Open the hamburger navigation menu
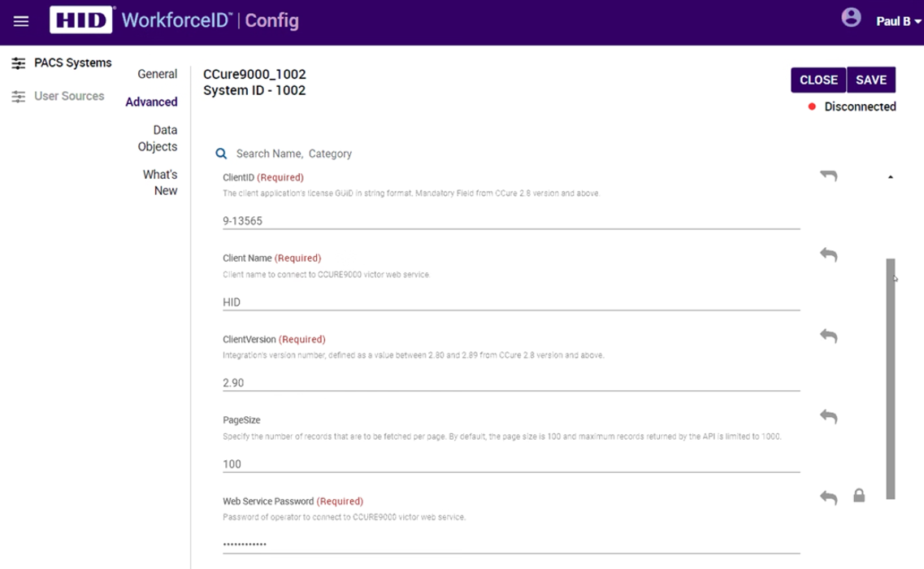924x569 pixels. pyautogui.click(x=21, y=21)
